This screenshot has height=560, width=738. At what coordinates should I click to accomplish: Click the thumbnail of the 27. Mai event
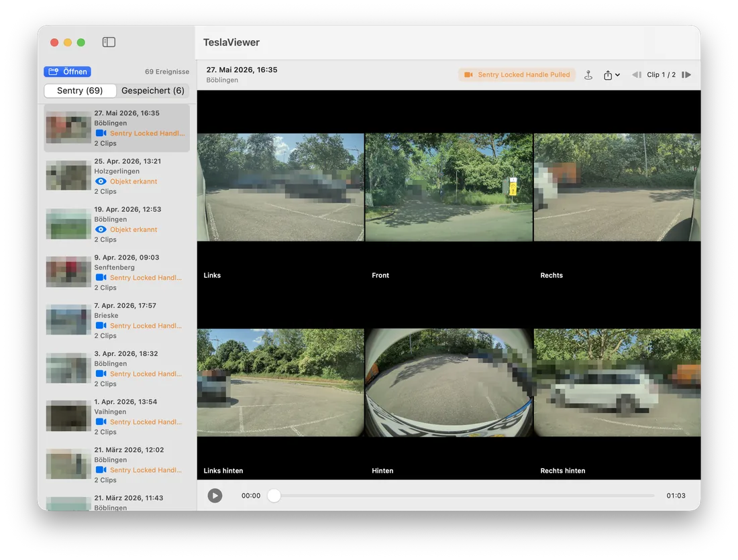coord(68,127)
